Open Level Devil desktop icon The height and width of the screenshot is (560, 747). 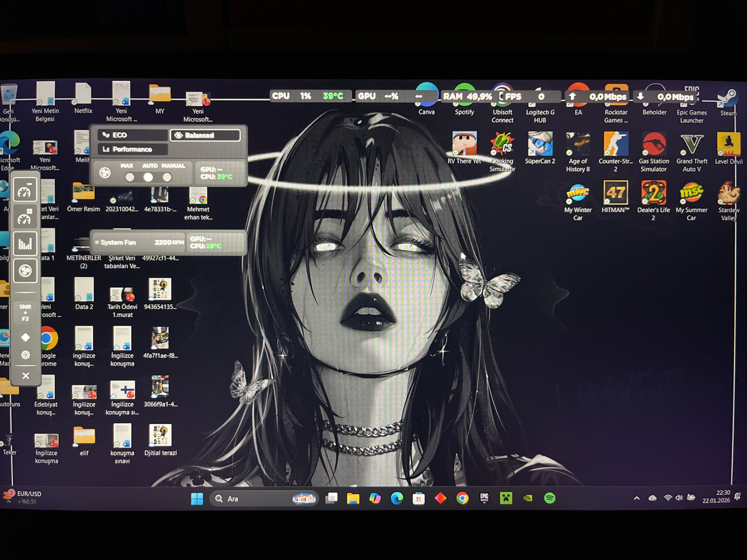click(728, 149)
